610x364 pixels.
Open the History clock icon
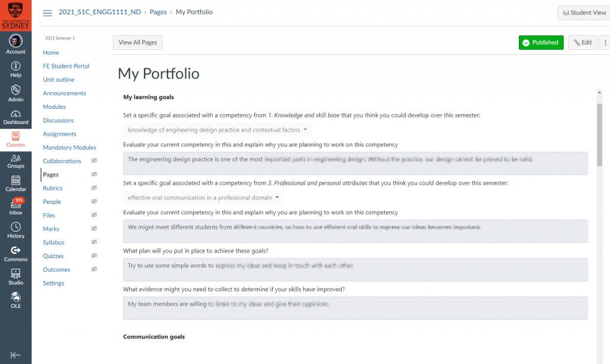coord(15,227)
